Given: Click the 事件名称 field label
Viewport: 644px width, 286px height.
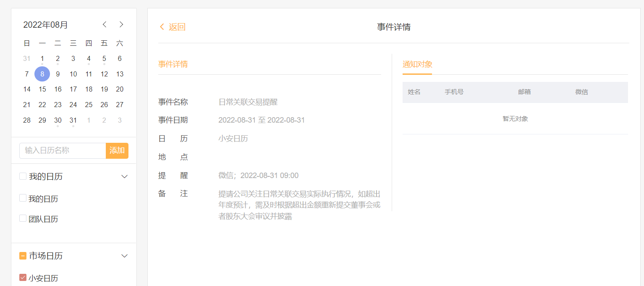Looking at the screenshot, I should 173,102.
